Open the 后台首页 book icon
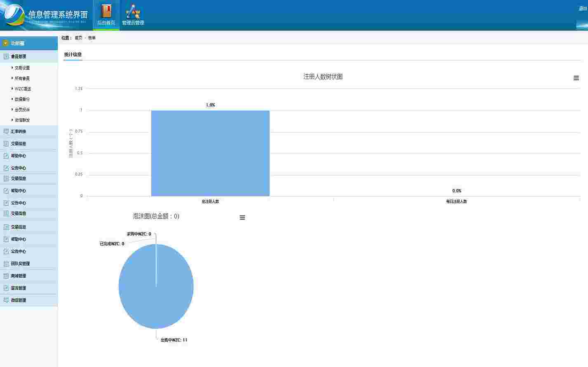588x367 pixels. pos(106,11)
